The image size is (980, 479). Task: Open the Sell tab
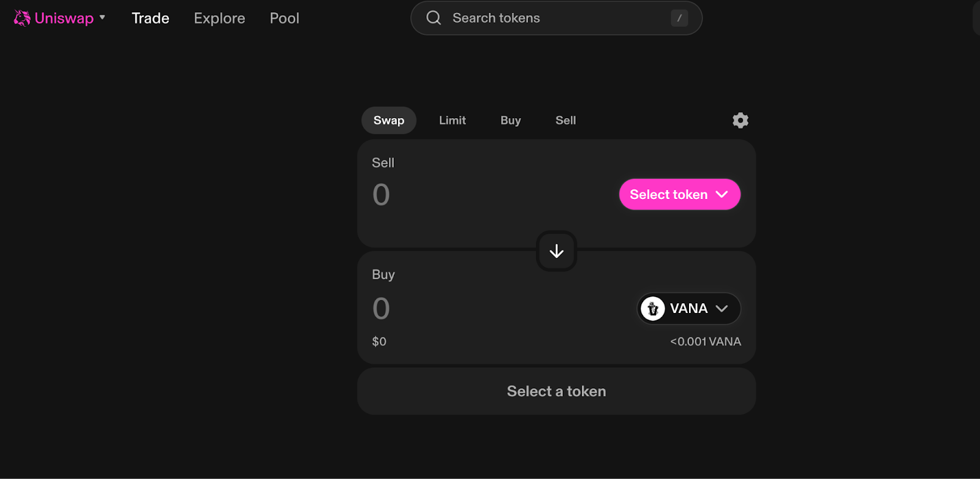tap(565, 121)
